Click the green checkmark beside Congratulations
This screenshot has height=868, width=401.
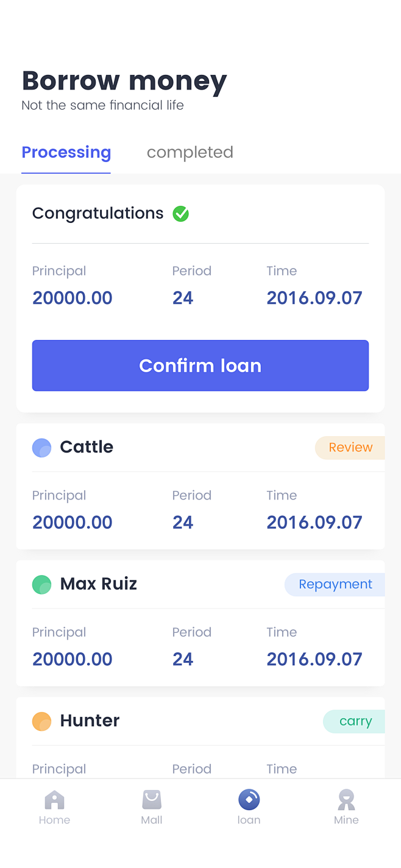(x=180, y=214)
